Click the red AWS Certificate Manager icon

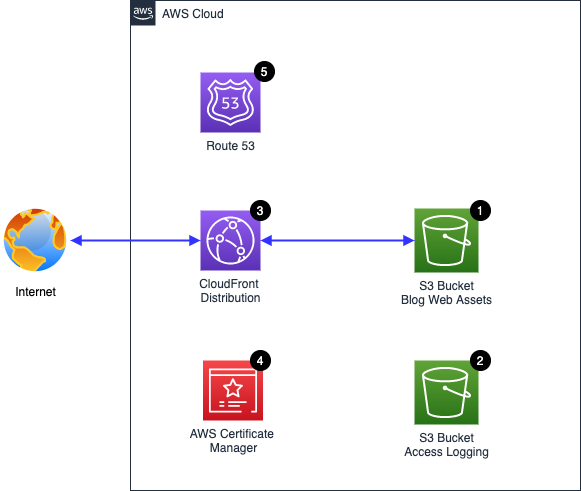(233, 390)
